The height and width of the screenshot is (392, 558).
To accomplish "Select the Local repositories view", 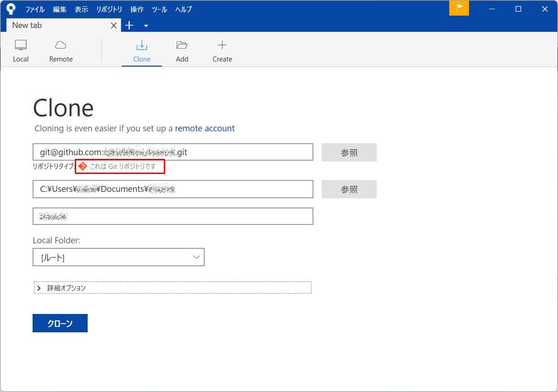I will [21, 50].
